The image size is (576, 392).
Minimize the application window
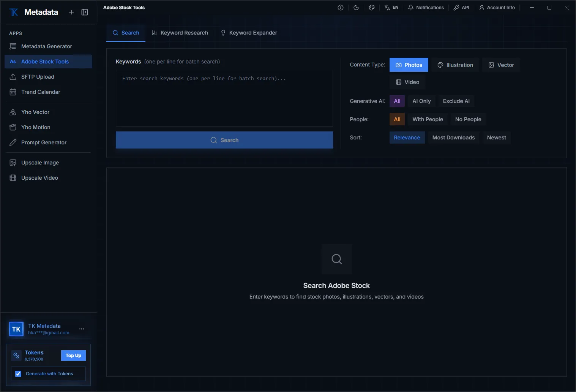(x=532, y=8)
